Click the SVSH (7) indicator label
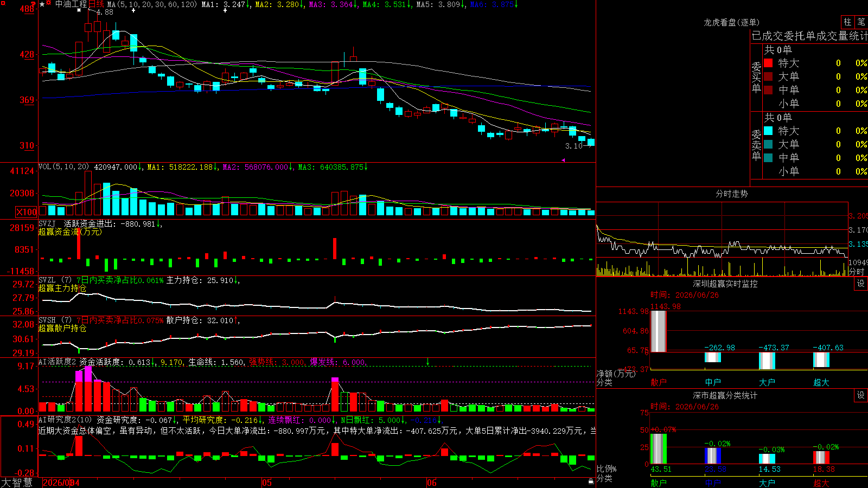 coord(55,320)
